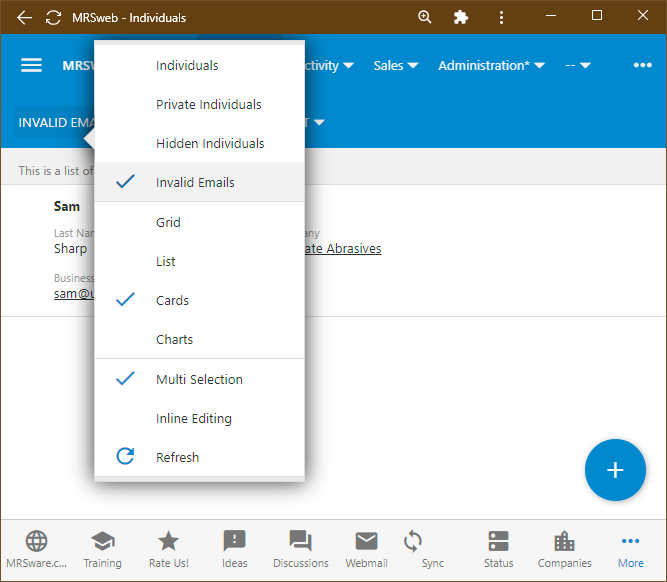Toggle the Cards view style
Image resolution: width=667 pixels, height=582 pixels.
tap(199, 300)
